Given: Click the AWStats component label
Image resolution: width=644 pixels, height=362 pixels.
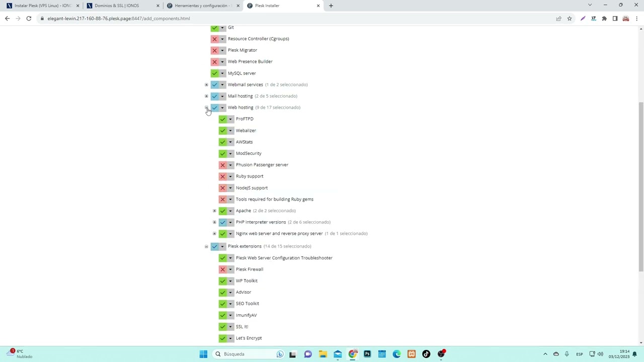Looking at the screenshot, I should coord(244,142).
